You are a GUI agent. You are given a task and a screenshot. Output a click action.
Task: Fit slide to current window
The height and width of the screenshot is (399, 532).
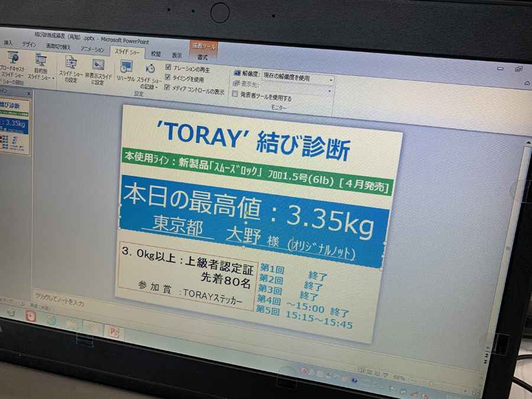(476, 392)
